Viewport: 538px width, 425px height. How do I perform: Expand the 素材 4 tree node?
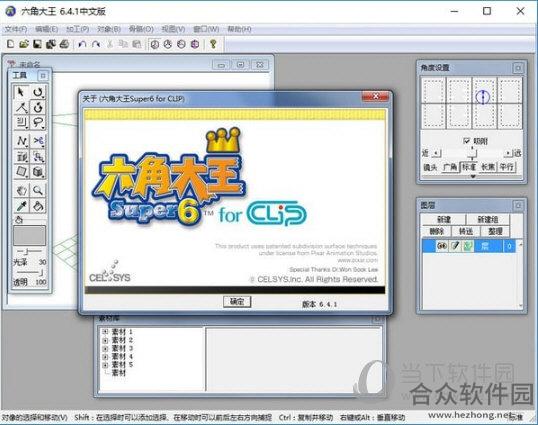[105, 357]
